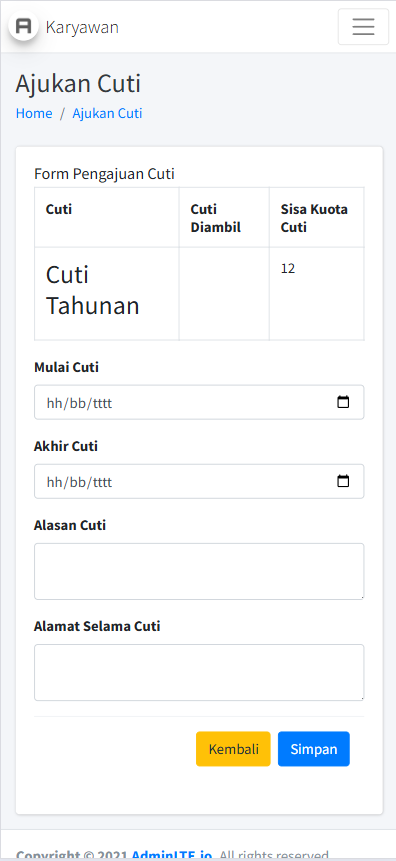Click inside Alasan Cuti text area

tap(199, 572)
